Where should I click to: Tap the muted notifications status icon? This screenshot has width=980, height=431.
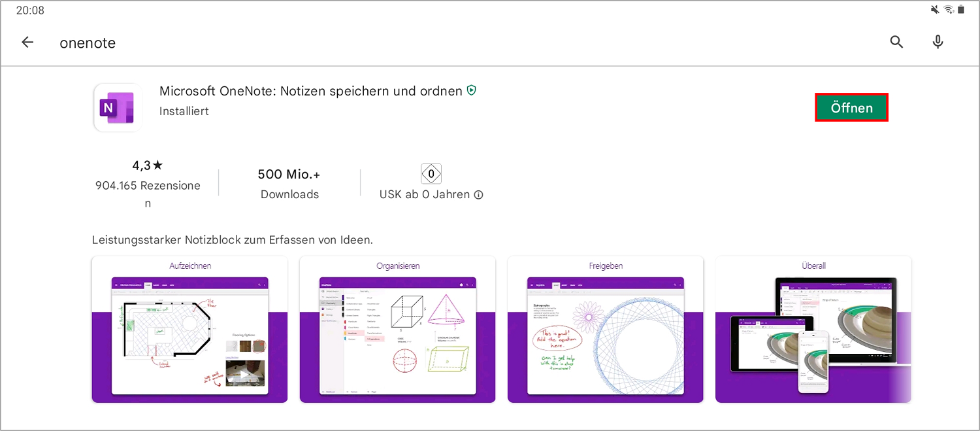click(x=935, y=10)
